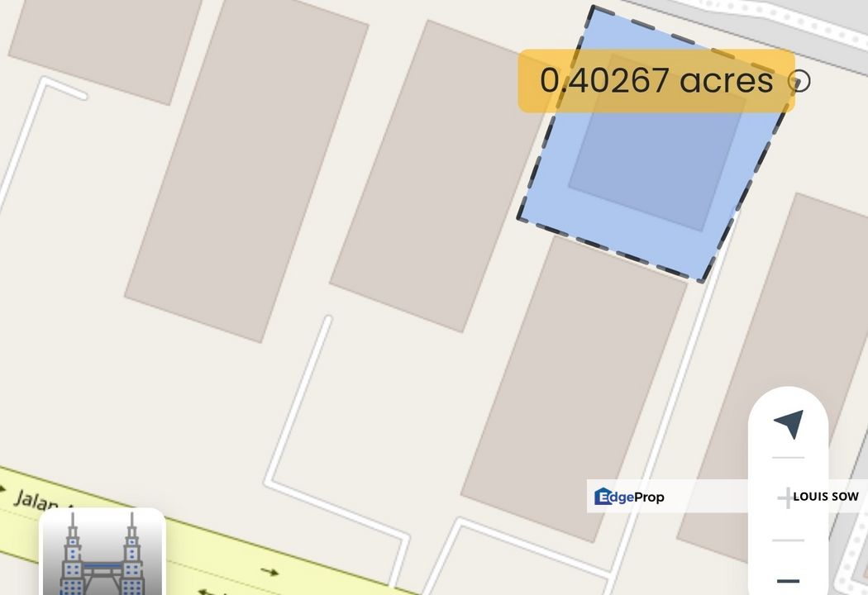This screenshot has height=595, width=868.
Task: Click the info circle beside acreage label
Action: [799, 81]
